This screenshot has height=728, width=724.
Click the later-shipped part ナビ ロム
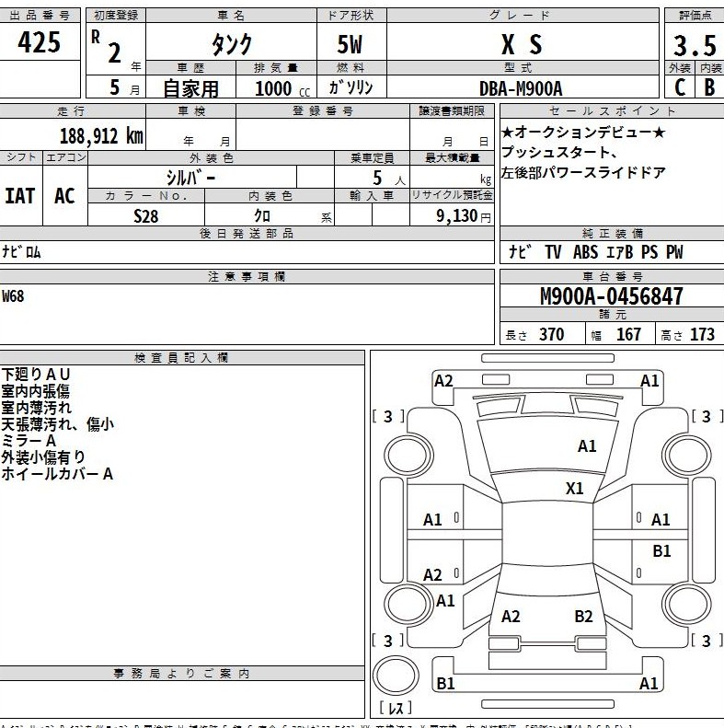[x=21, y=252]
